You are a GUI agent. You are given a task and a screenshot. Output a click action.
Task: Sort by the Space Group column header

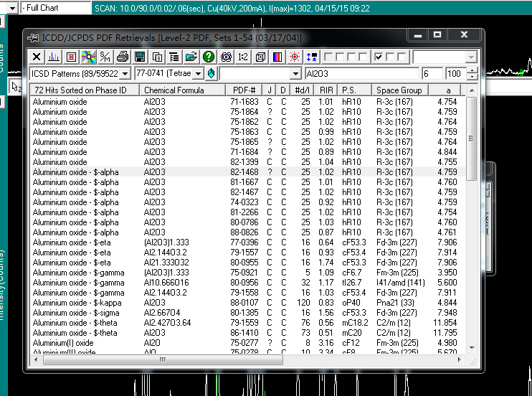[400, 90]
